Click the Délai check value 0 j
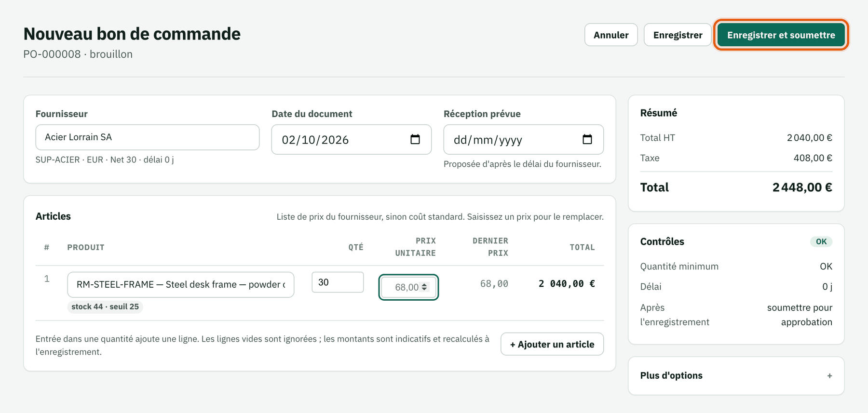The height and width of the screenshot is (413, 868). click(827, 287)
